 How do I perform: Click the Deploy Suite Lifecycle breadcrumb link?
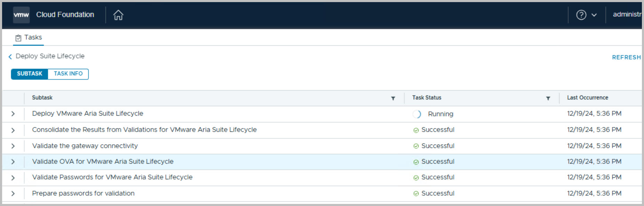(x=50, y=56)
